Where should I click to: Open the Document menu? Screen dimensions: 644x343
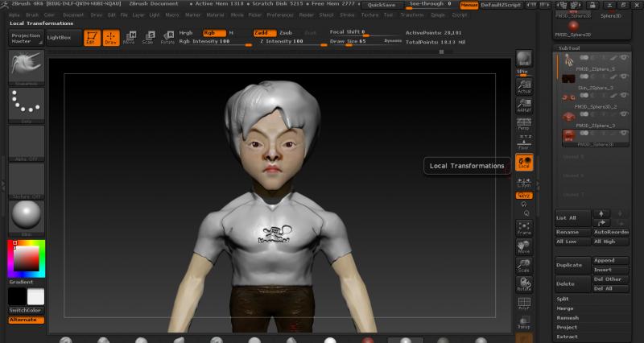(73, 14)
